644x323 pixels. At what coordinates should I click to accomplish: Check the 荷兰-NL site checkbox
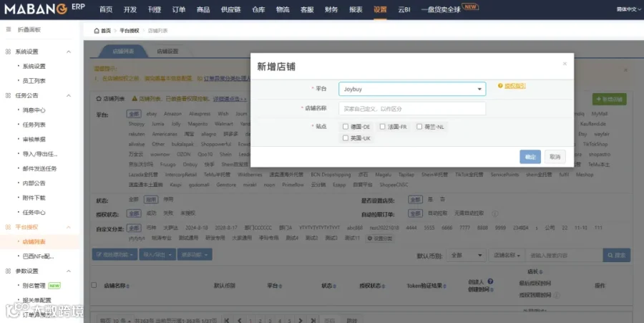pos(419,127)
